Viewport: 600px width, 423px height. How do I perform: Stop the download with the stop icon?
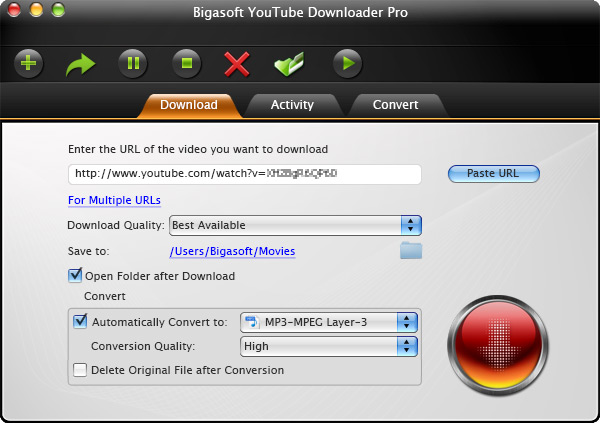(x=186, y=63)
